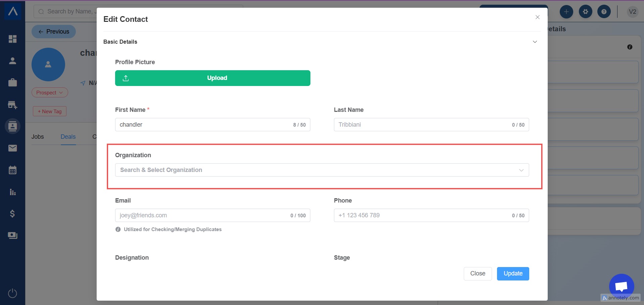Screen dimensions: 644x305
Task: Switch to the Jobs tab
Action: click(38, 137)
